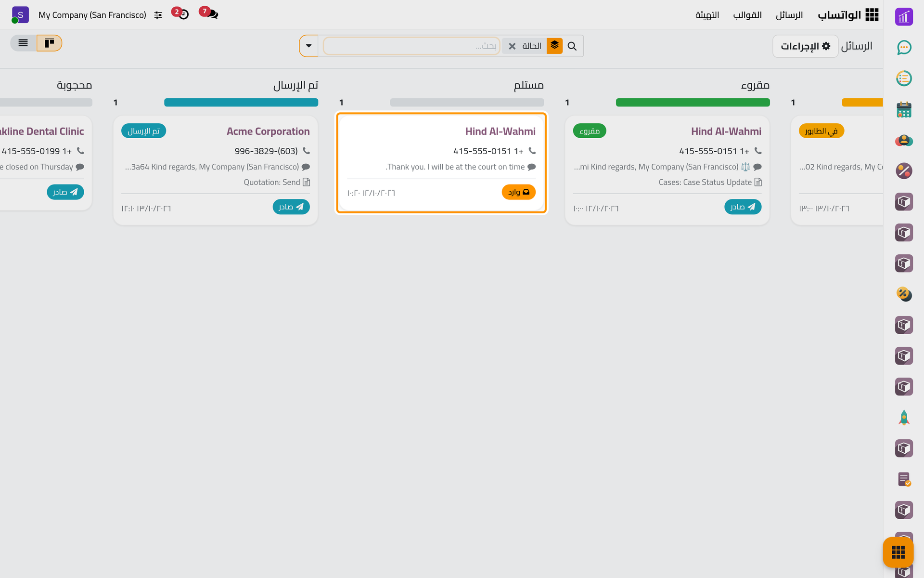Click the floating orange apps grid button
The image size is (924, 578).
898,552
